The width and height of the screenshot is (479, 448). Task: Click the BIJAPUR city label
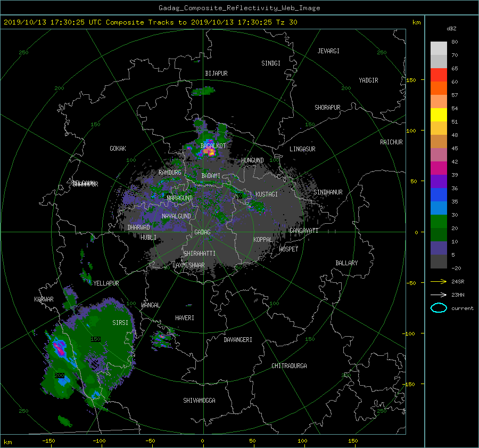click(216, 74)
